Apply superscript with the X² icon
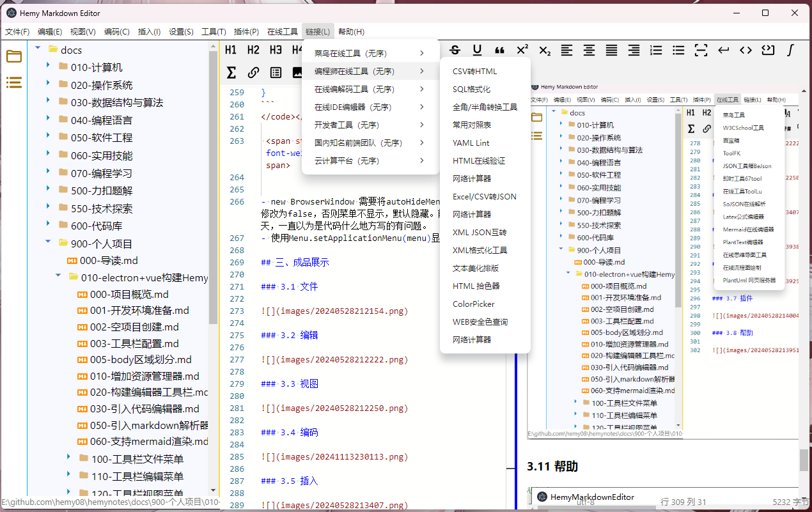Image resolution: width=812 pixels, height=512 pixels. [522, 50]
